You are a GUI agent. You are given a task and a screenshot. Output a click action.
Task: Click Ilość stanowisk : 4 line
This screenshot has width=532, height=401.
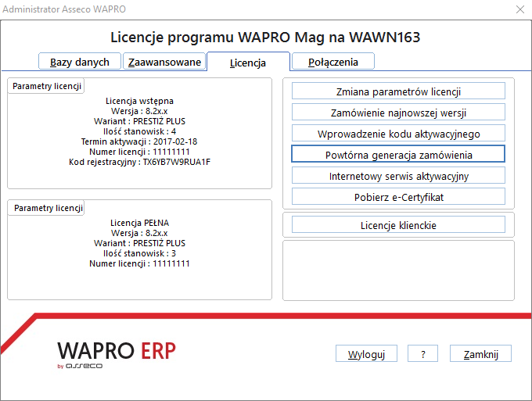pyautogui.click(x=139, y=131)
